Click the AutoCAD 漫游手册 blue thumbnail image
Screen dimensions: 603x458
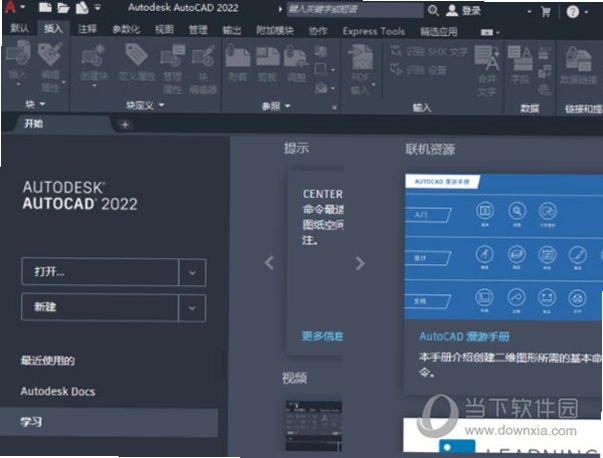click(504, 246)
